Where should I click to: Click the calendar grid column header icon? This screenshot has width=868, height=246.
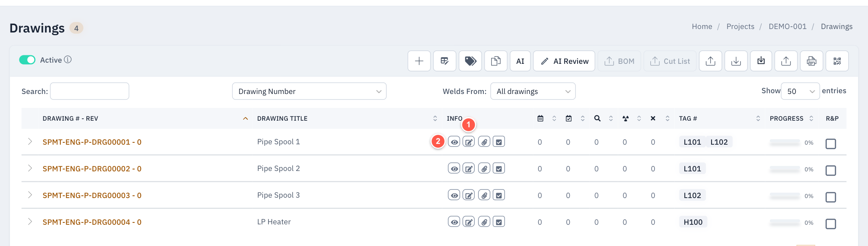pyautogui.click(x=540, y=118)
